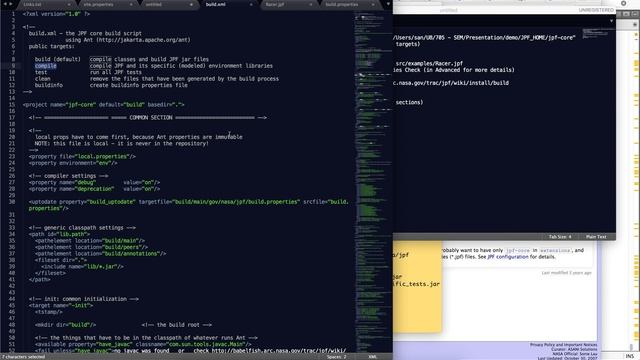This screenshot has height=360, width=640.
Task: Click the mkdir dir="build" line
Action: pyautogui.click(x=65, y=325)
